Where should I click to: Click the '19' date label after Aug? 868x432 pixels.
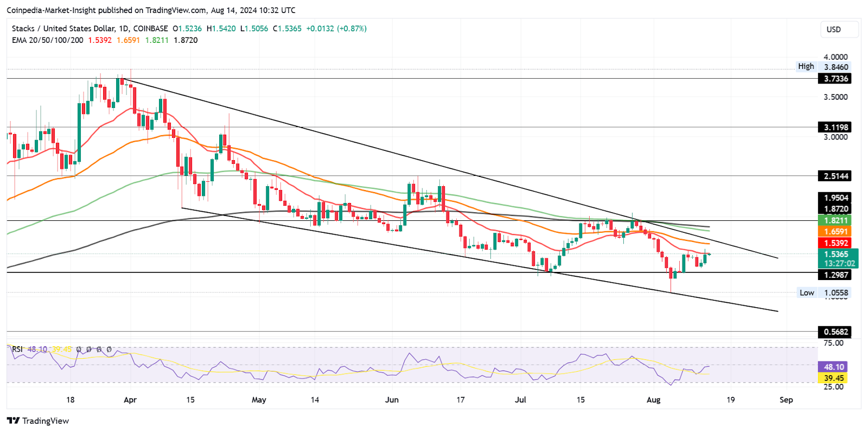pos(731,400)
